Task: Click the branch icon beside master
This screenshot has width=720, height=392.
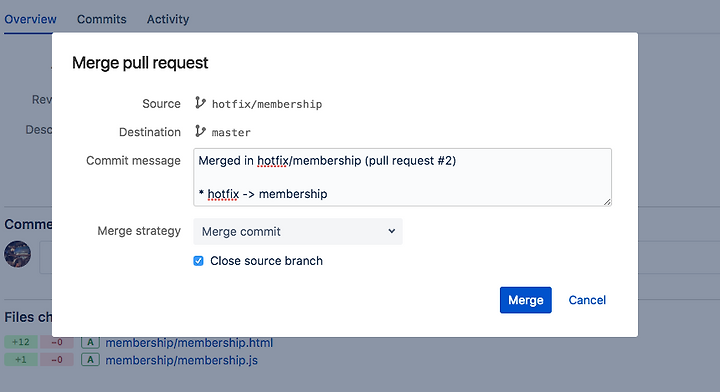Action: point(200,131)
